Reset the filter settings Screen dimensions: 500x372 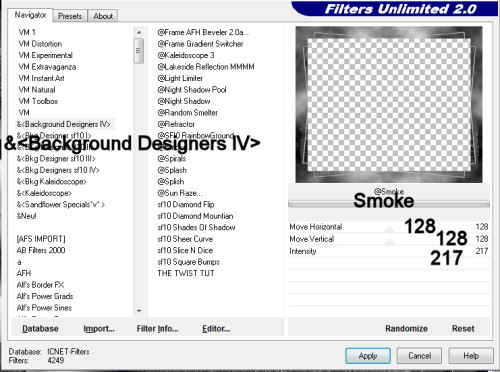463,328
